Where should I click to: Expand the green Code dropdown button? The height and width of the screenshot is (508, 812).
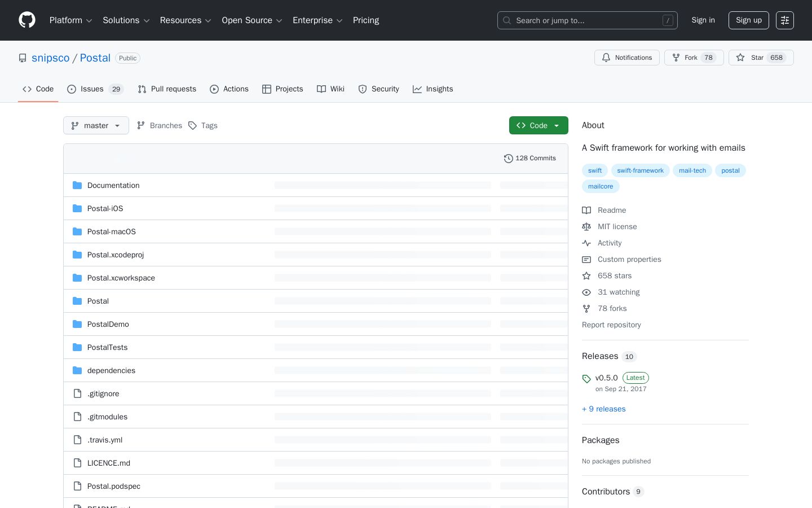pyautogui.click(x=539, y=125)
